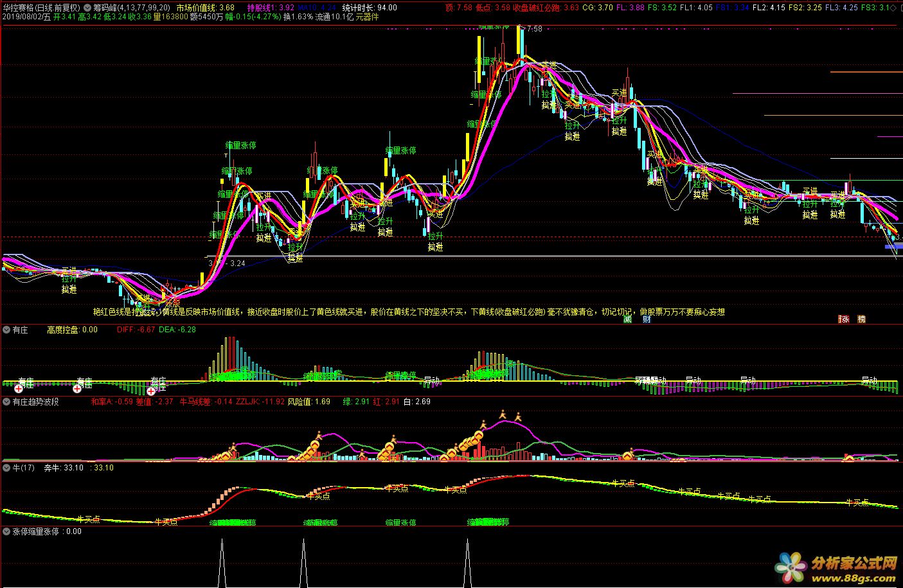Click the FS: 3.52 value
The width and height of the screenshot is (903, 588).
click(662, 8)
